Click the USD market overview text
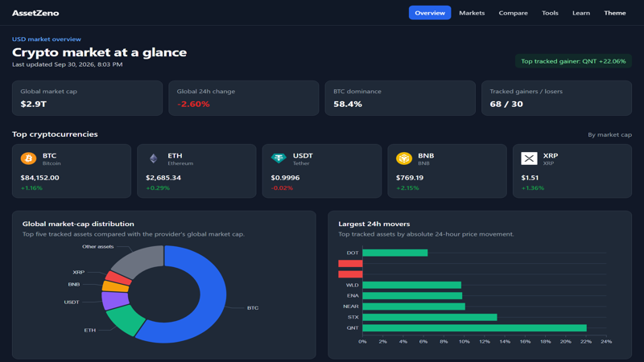Image resolution: width=644 pixels, height=362 pixels. click(47, 39)
